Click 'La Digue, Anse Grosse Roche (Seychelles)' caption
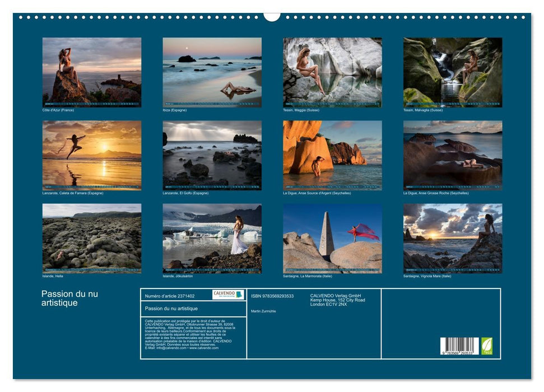544x392 pixels. [x=436, y=193]
